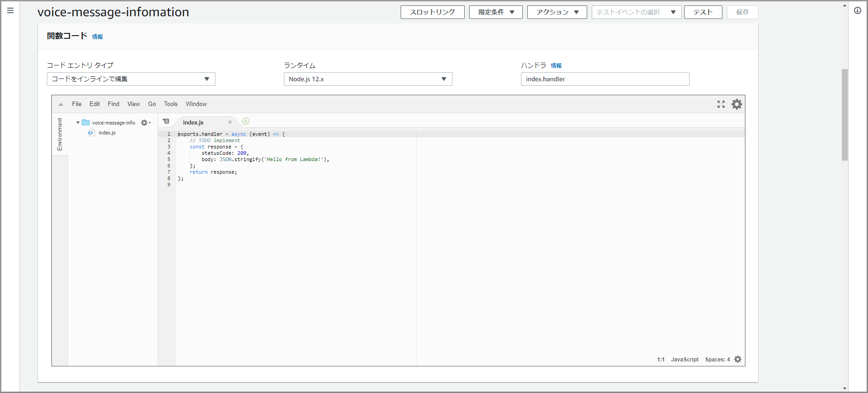Open the Edit menu
The height and width of the screenshot is (393, 868).
coord(95,104)
